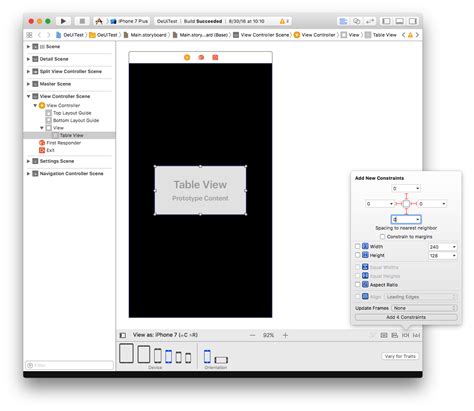
Task: Toggle the right spacing strut
Action: (x=414, y=204)
